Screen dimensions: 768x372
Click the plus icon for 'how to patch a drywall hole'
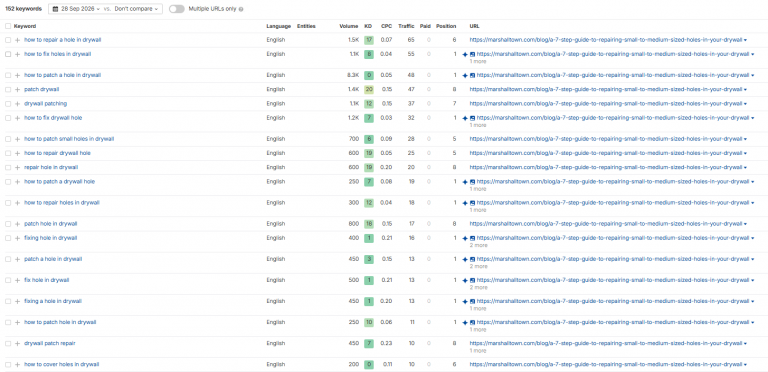pyautogui.click(x=18, y=182)
